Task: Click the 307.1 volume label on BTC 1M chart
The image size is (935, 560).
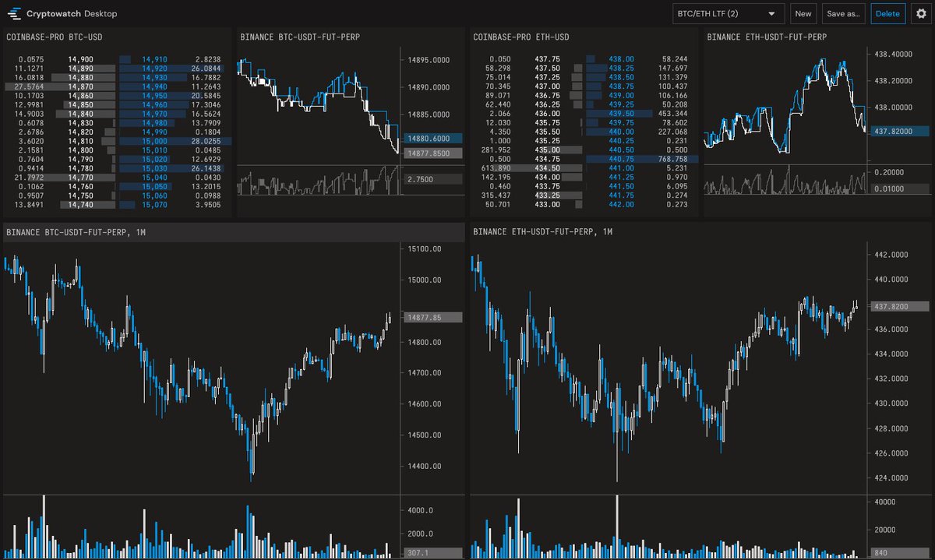Action: coord(433,553)
